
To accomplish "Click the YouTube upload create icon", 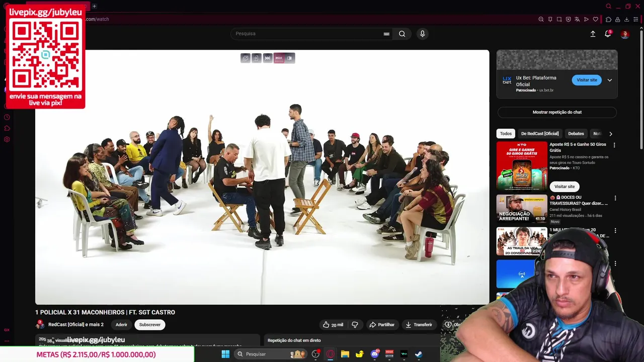I will click(593, 34).
